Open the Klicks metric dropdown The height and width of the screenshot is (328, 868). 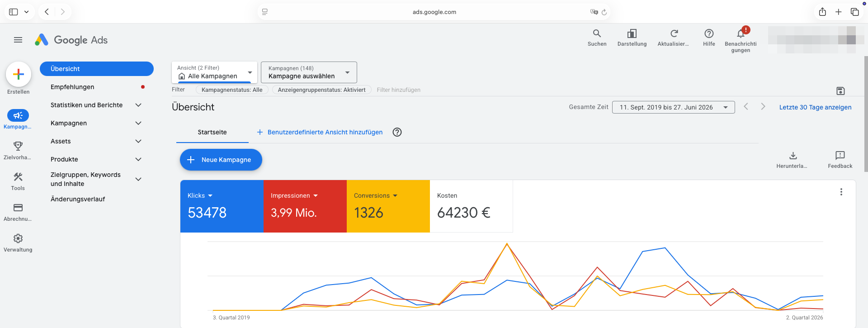(x=200, y=195)
